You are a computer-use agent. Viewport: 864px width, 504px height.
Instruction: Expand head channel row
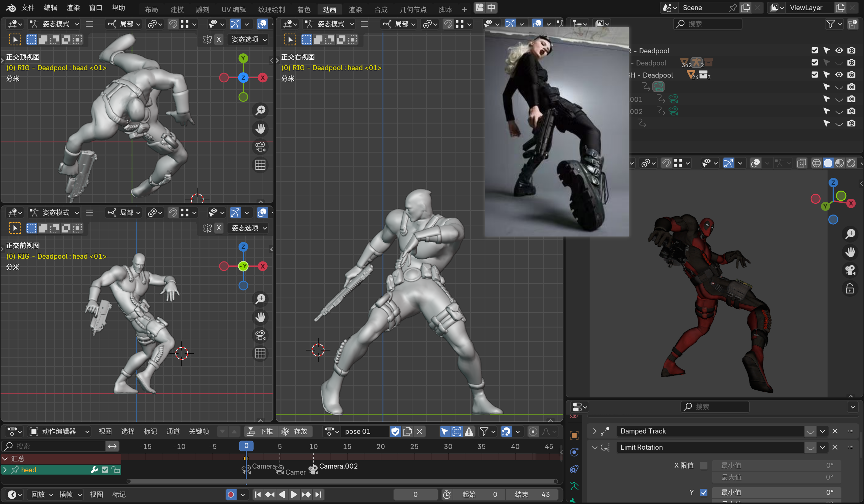tap(5, 470)
